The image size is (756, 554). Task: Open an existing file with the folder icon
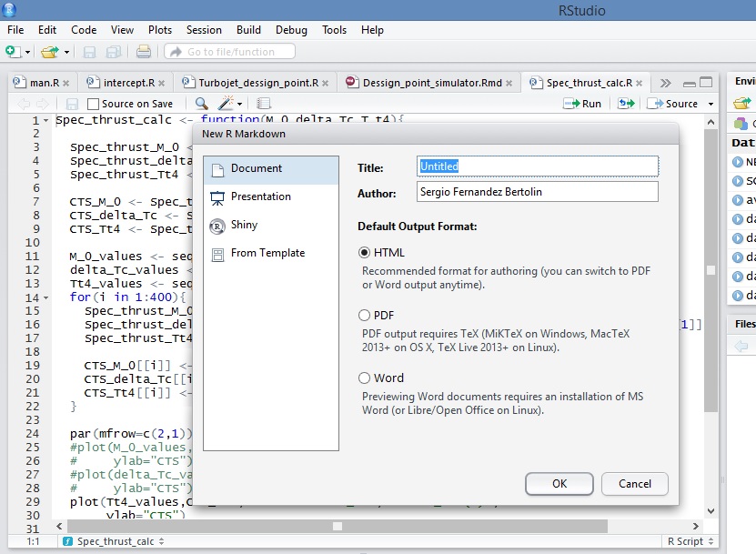[48, 52]
